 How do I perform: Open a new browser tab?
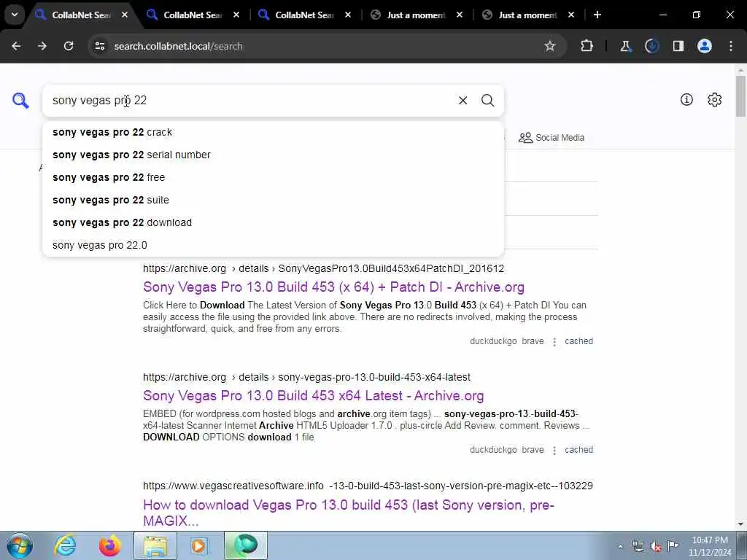[x=597, y=15]
